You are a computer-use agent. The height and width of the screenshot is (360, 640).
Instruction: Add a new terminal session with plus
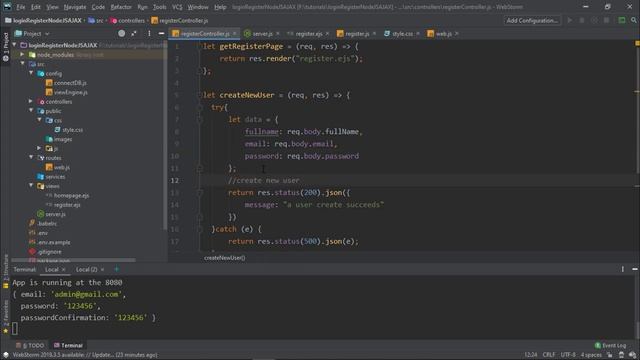point(117,269)
